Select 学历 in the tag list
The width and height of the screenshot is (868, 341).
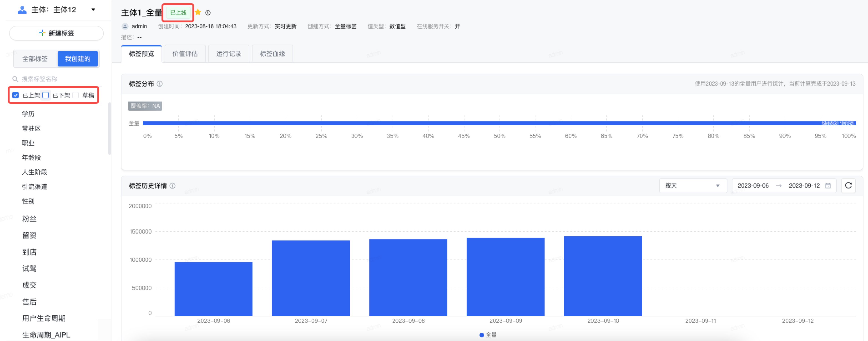click(x=28, y=114)
